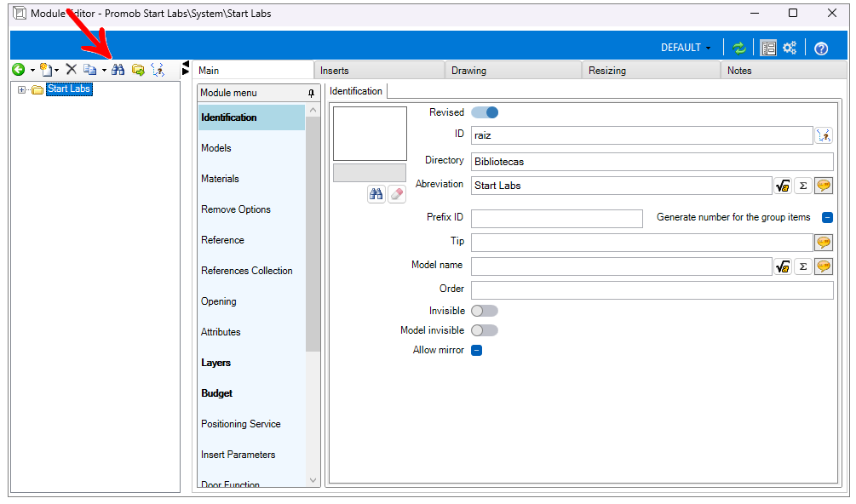Click the sigma icon beside Abreviation field

(803, 186)
